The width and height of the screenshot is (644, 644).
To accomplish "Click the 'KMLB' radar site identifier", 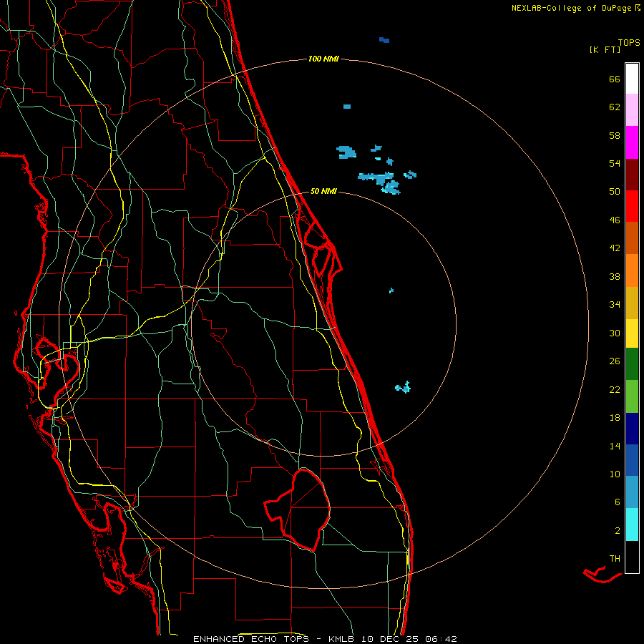I will 341,639.
